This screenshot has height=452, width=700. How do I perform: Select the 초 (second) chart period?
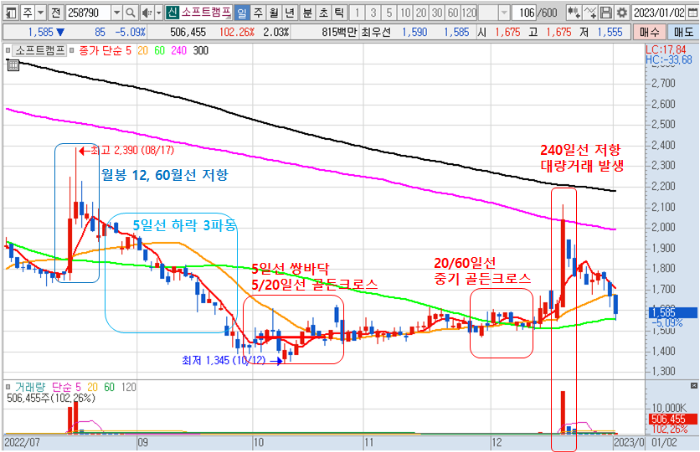[323, 13]
